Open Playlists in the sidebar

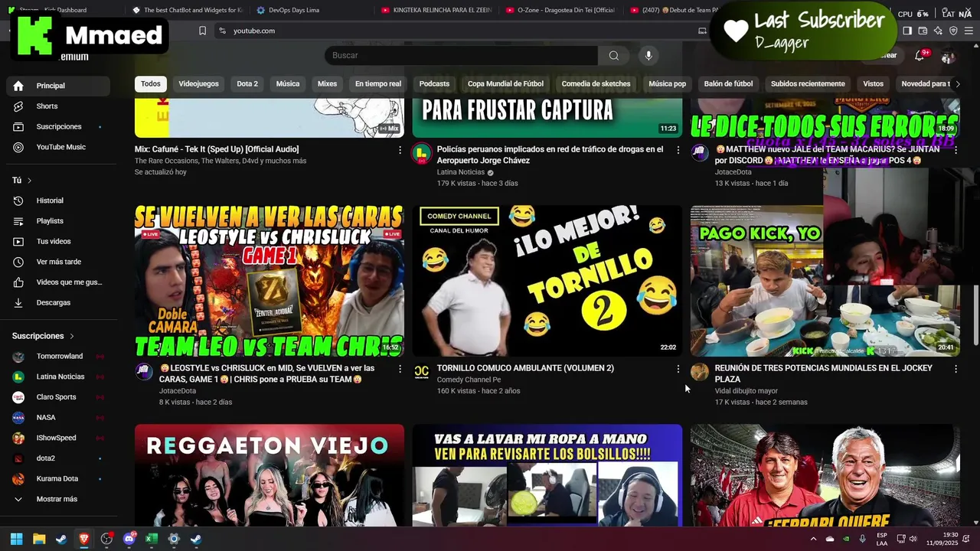[x=58, y=221]
